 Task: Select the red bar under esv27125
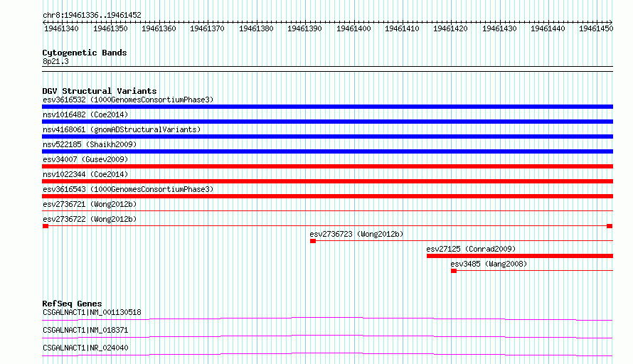520,256
